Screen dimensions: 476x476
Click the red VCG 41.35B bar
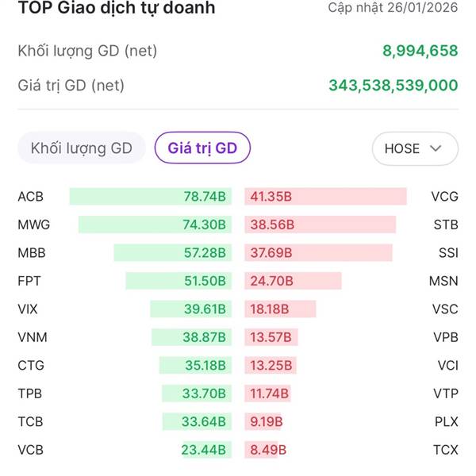tap(325, 197)
